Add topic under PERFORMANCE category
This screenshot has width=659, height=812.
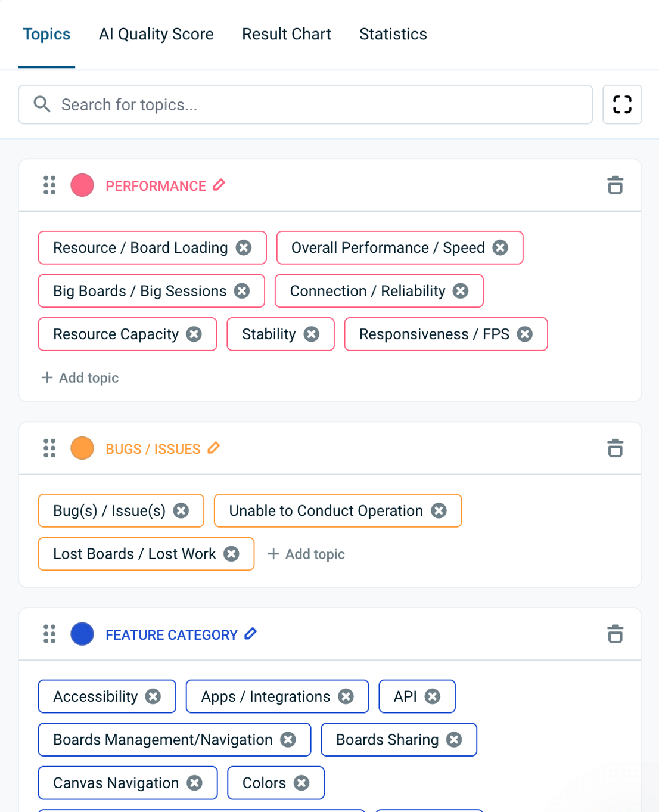point(80,377)
